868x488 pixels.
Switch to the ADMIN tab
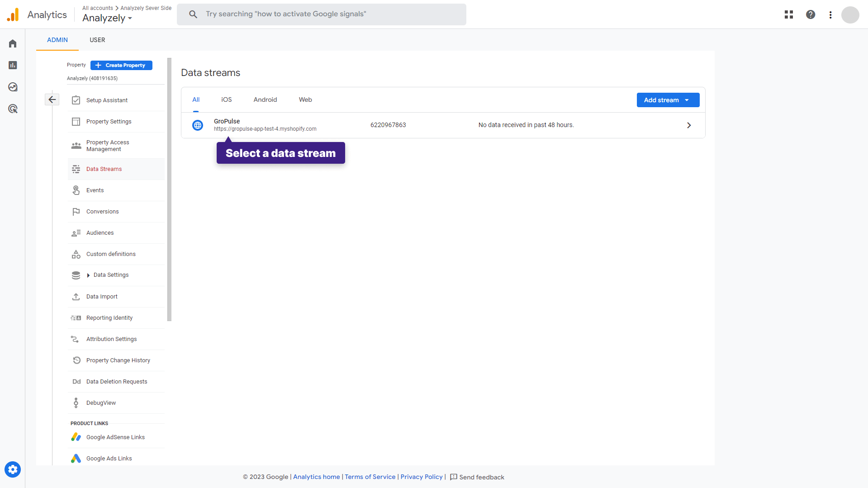pos(57,40)
